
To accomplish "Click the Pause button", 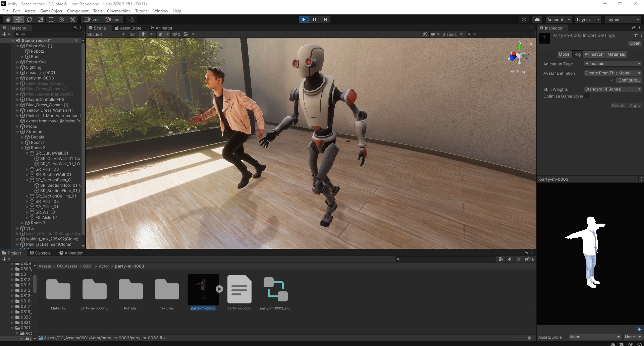I will tap(314, 19).
